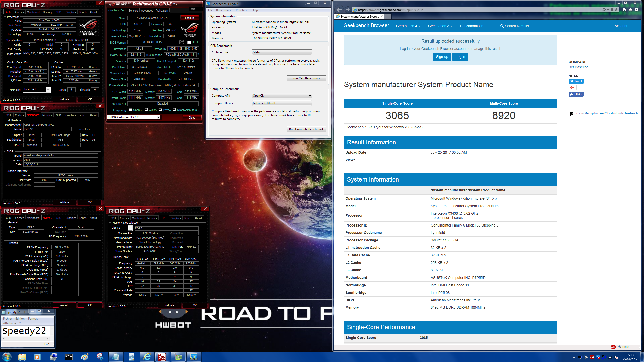The height and width of the screenshot is (362, 644).
Task: Open the Validation tab in GPU-Z
Action: coord(162,10)
